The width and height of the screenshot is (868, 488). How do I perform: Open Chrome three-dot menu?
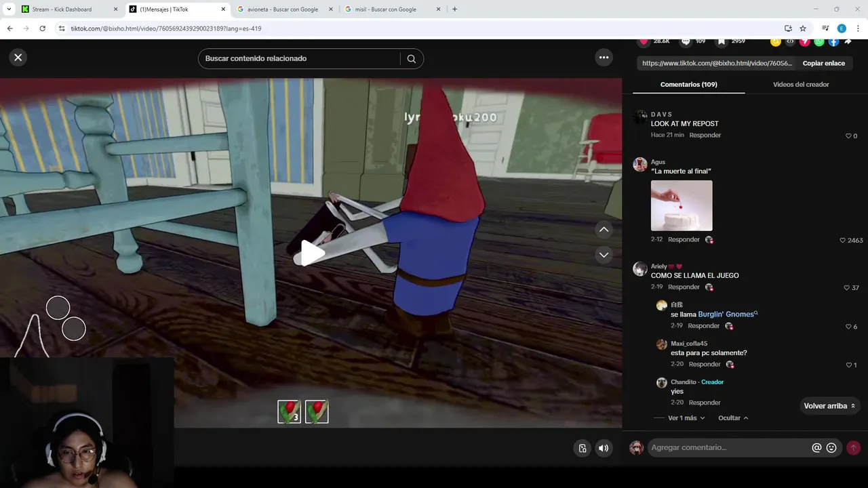(859, 28)
